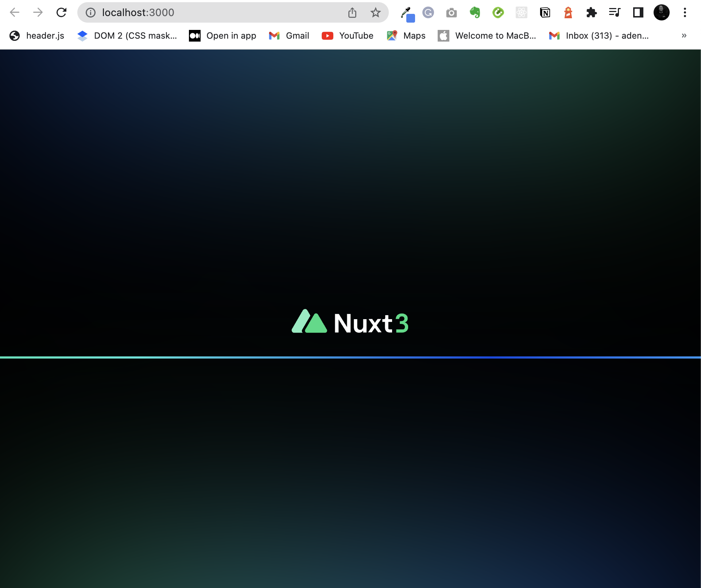Image resolution: width=701 pixels, height=588 pixels.
Task: Open the profile avatar menu
Action: 662,12
